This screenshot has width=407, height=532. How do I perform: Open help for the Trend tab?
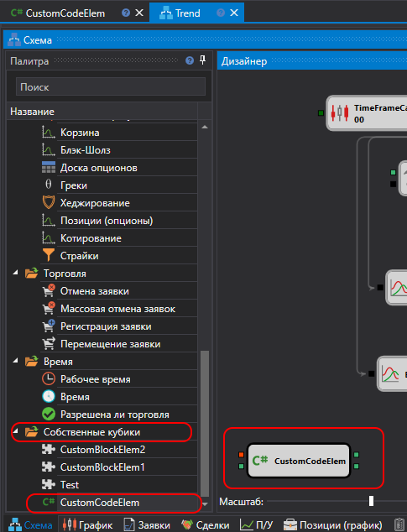click(x=221, y=13)
